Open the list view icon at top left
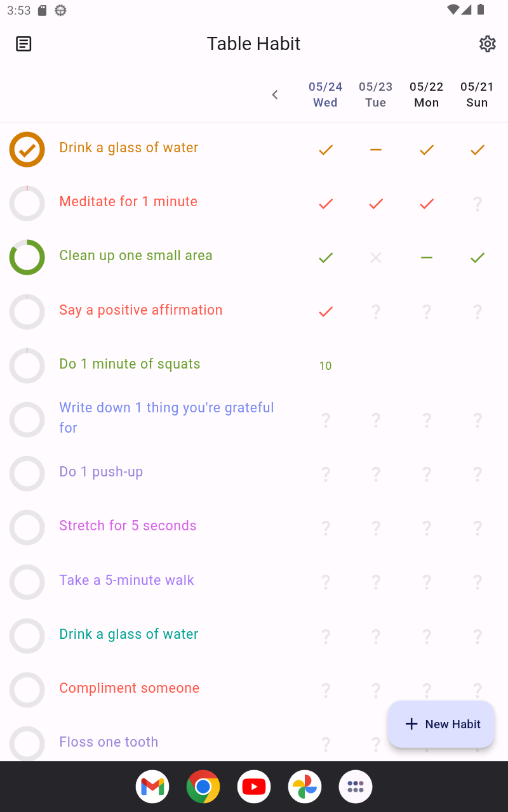Image resolution: width=508 pixels, height=812 pixels. click(x=23, y=44)
